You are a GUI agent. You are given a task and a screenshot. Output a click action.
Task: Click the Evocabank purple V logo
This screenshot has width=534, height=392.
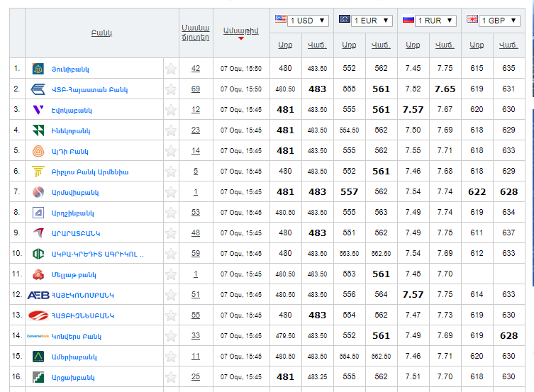tap(38, 110)
